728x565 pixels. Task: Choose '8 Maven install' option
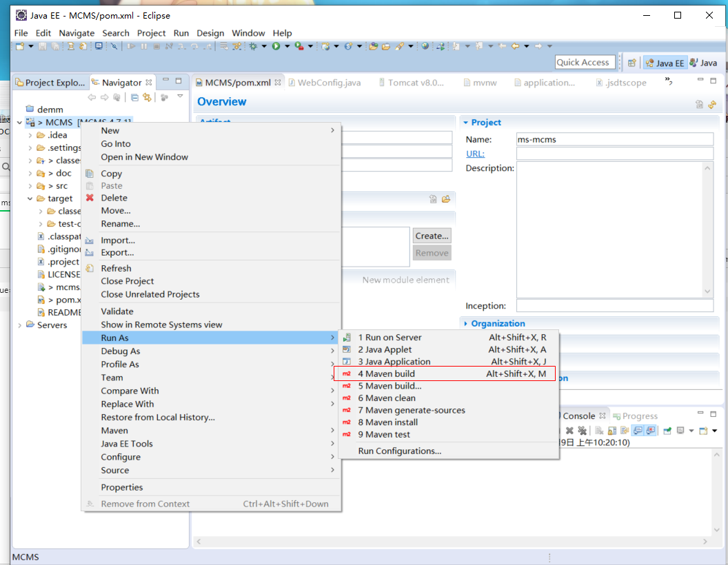[x=449, y=422]
